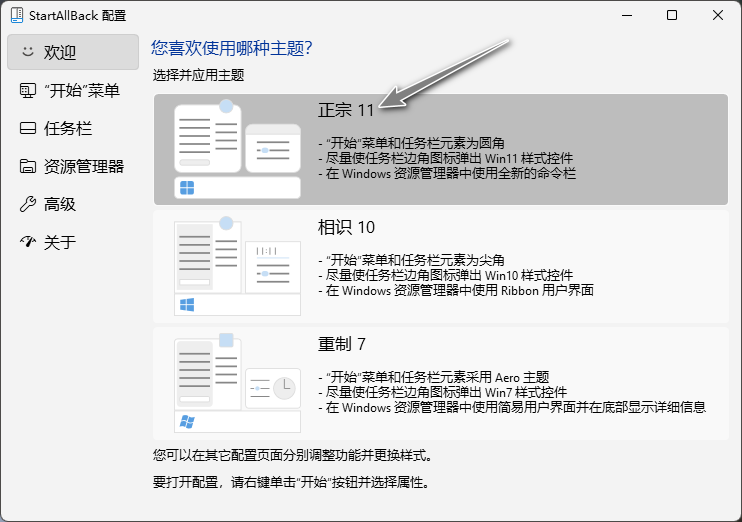The image size is (742, 522).
Task: Click the title bar text StartAllBack 配置
Action: tap(78, 16)
